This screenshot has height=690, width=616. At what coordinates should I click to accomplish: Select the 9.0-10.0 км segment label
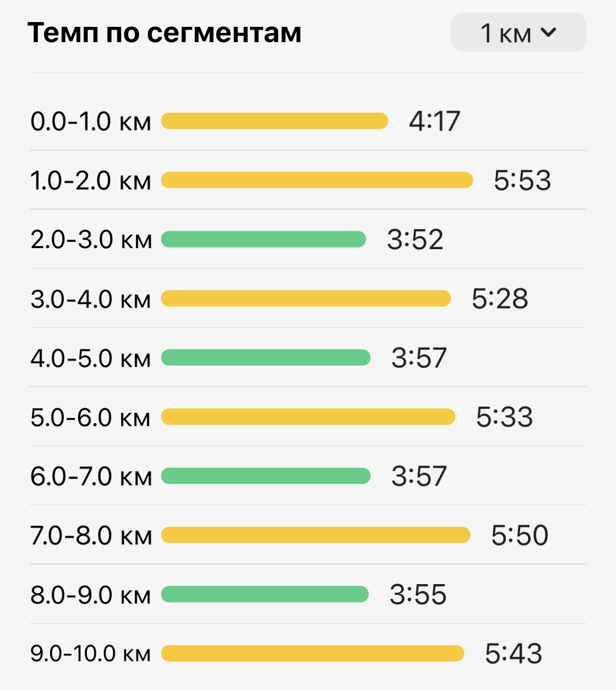pos(91,654)
